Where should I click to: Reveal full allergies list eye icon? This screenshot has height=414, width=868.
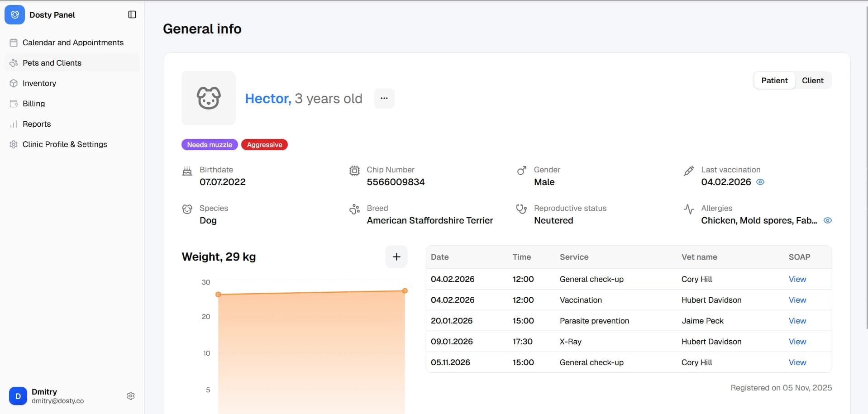tap(827, 220)
